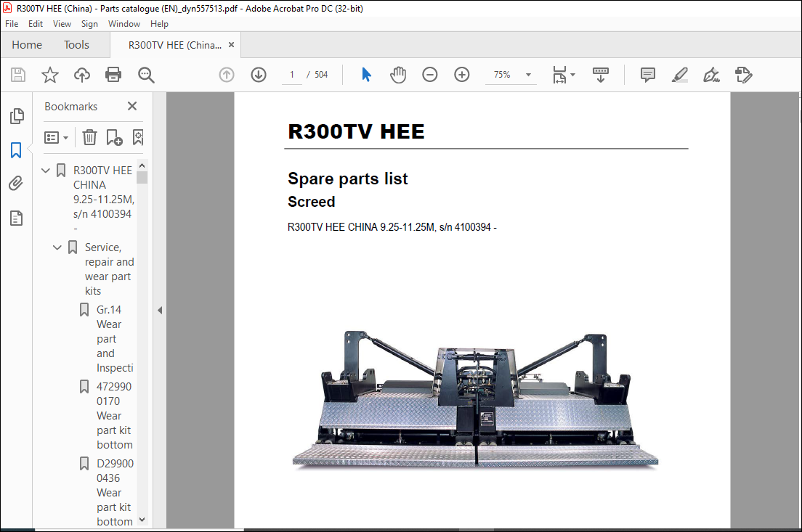Open Gr.14 Wear part and Inspection bookmark
802x532 pixels.
115,339
